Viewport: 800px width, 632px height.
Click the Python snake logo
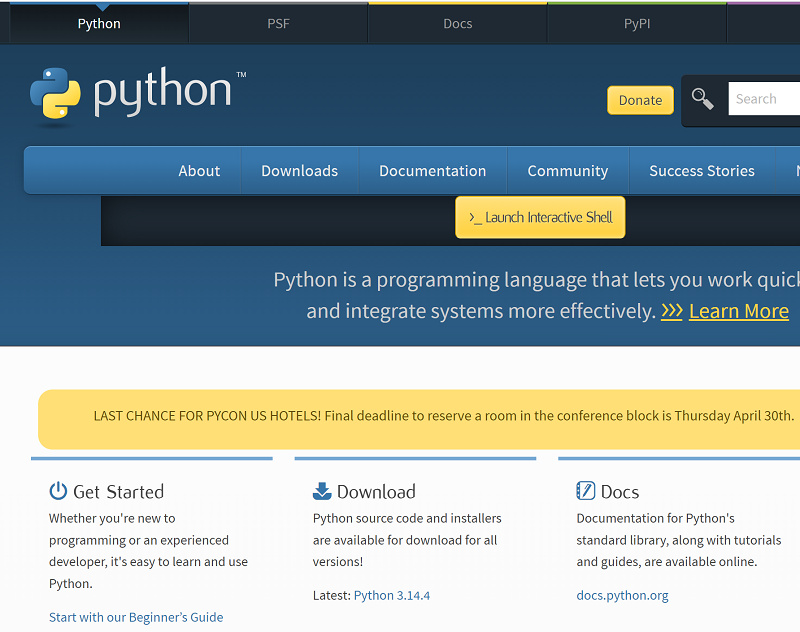pyautogui.click(x=55, y=94)
